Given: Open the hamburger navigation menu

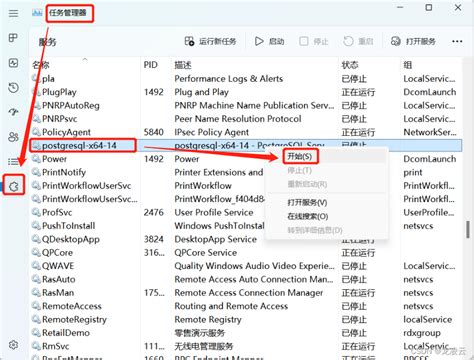Looking at the screenshot, I should (x=13, y=13).
